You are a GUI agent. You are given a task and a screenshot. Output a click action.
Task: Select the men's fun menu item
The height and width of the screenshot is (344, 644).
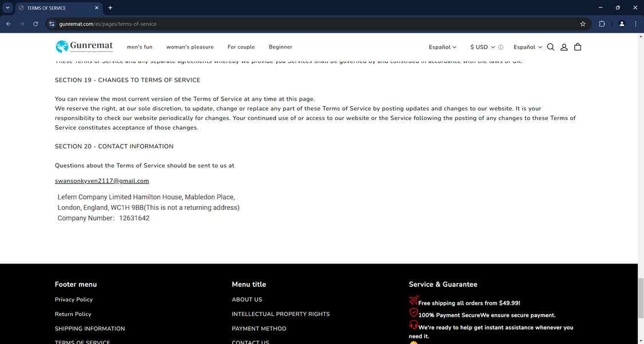[140, 47]
